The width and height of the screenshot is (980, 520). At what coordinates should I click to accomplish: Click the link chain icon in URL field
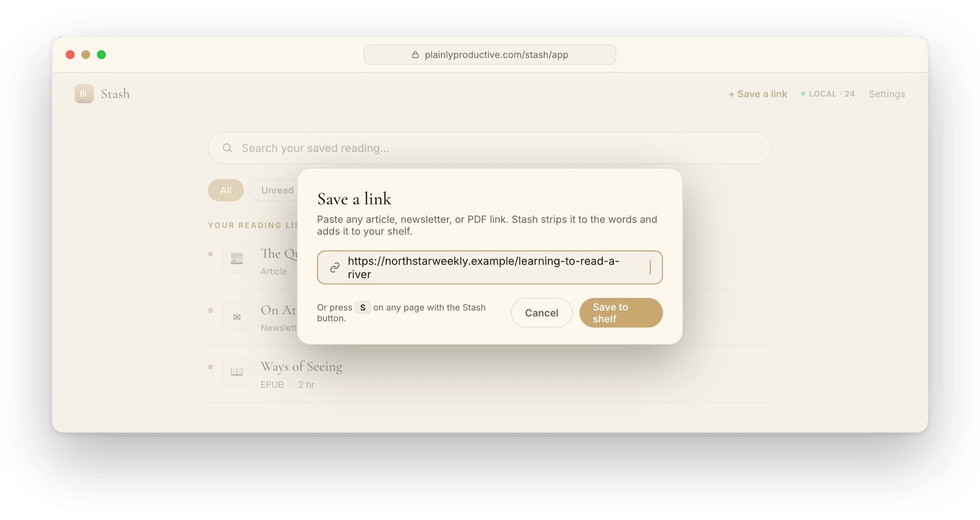pyautogui.click(x=335, y=267)
